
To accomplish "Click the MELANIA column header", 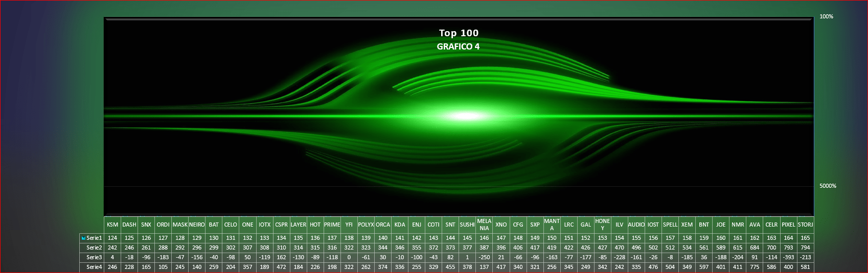I will point(484,225).
